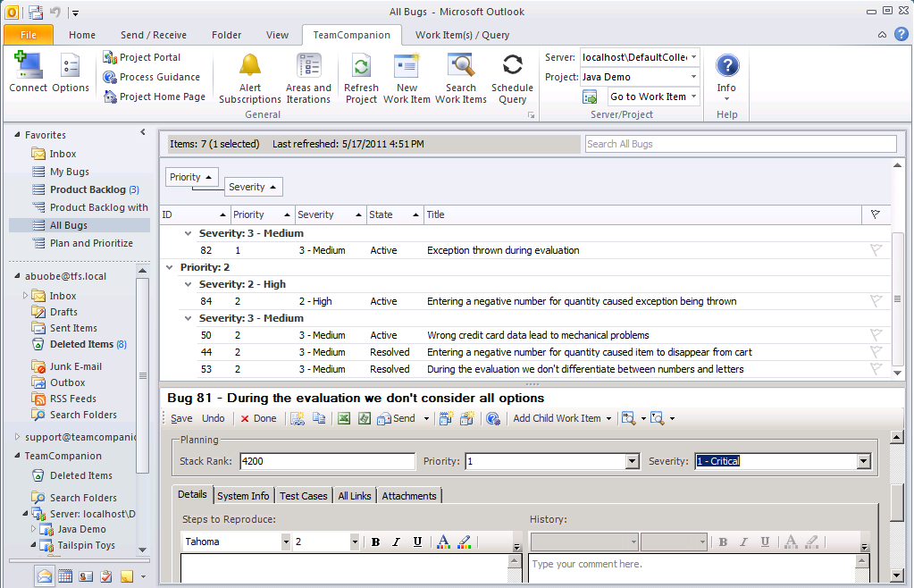Switch to Tasks view in navigation bar
The image size is (914, 588).
tap(106, 576)
